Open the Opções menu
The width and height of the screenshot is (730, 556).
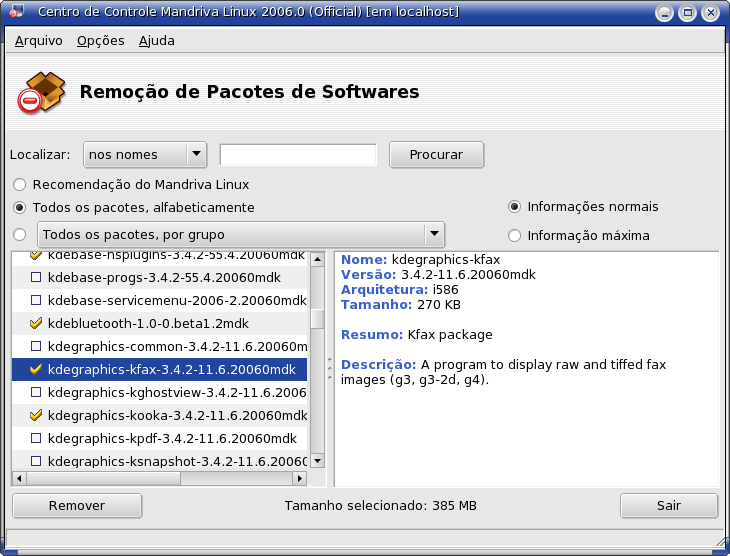(x=101, y=41)
